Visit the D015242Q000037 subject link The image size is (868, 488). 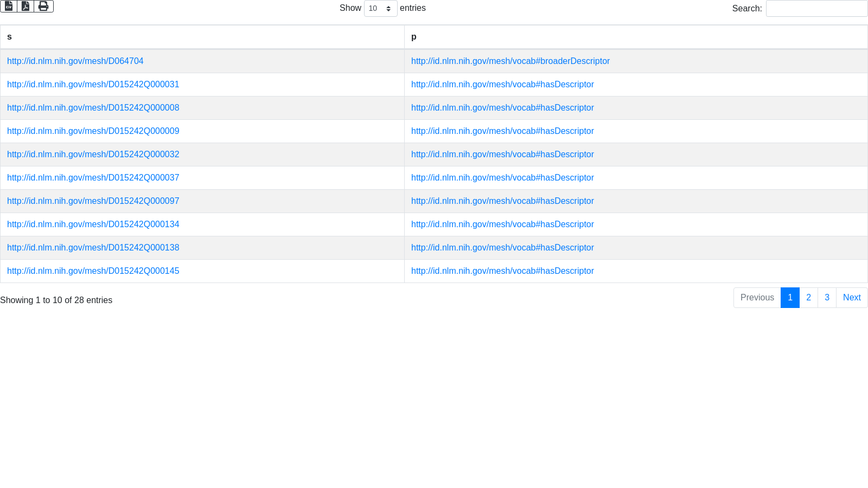pyautogui.click(x=93, y=178)
